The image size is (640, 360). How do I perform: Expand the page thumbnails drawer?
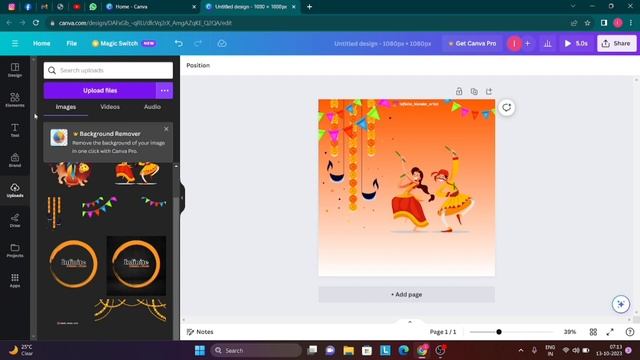pyautogui.click(x=410, y=322)
